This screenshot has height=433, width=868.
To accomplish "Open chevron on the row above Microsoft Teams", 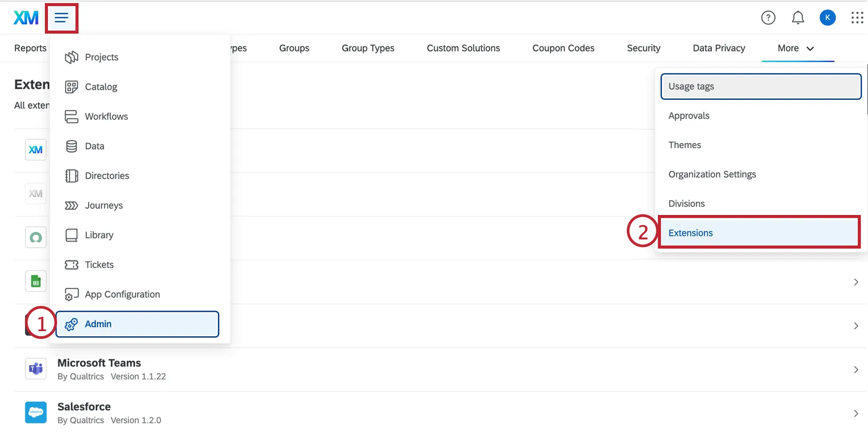I will point(856,326).
